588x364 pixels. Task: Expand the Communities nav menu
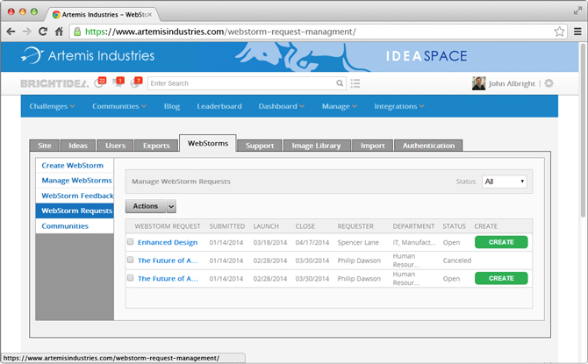(x=119, y=106)
